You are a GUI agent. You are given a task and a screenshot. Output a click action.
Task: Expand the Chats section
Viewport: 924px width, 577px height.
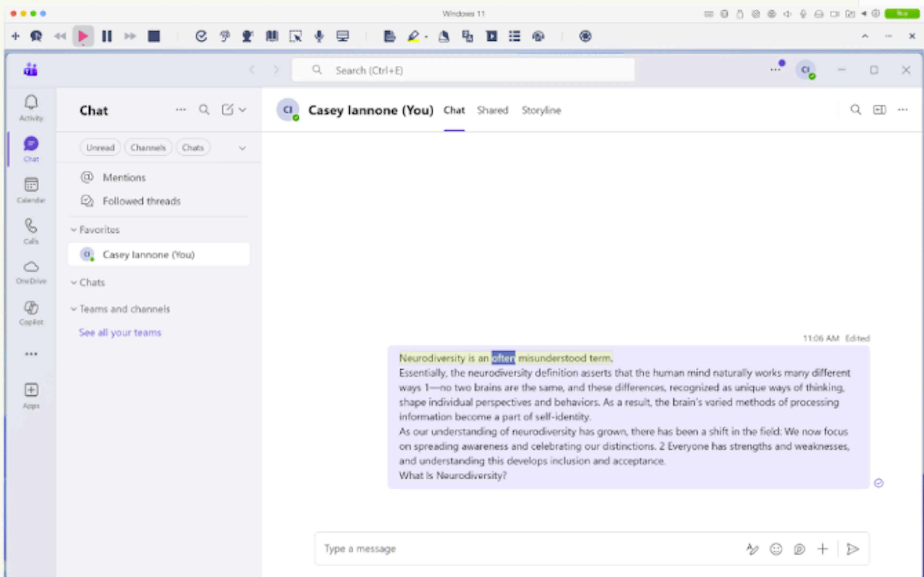[x=88, y=282]
